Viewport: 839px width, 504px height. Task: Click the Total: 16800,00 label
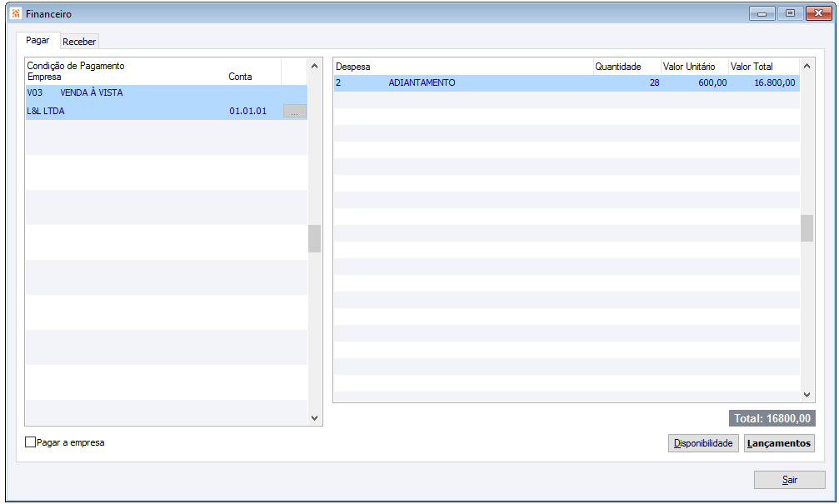[772, 418]
